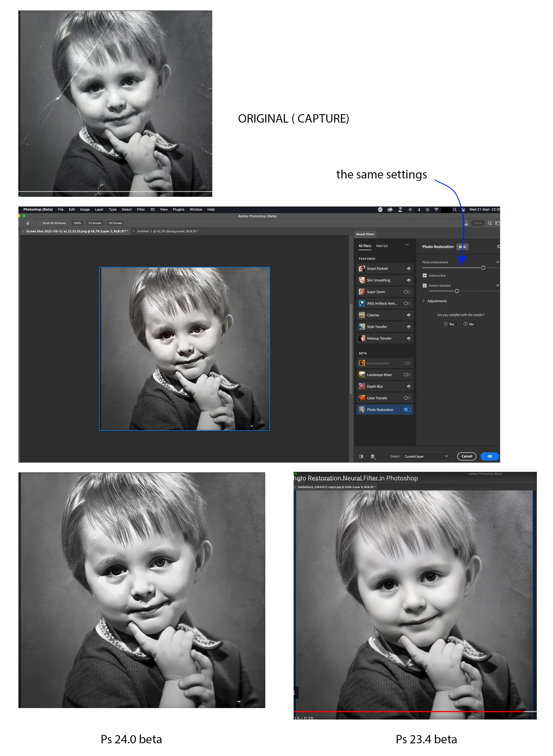Viewport: 553px width, 756px height.
Task: Click the Fit Screen button
Action: (95, 223)
